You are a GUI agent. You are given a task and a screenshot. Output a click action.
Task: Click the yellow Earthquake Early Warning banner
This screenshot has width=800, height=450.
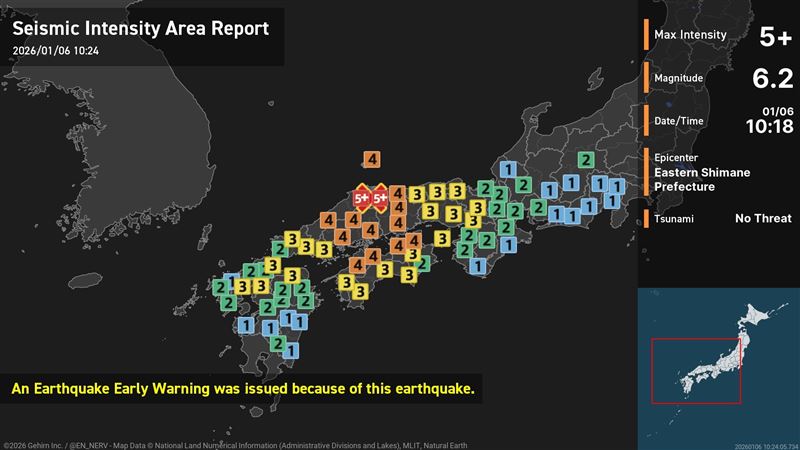[242, 389]
